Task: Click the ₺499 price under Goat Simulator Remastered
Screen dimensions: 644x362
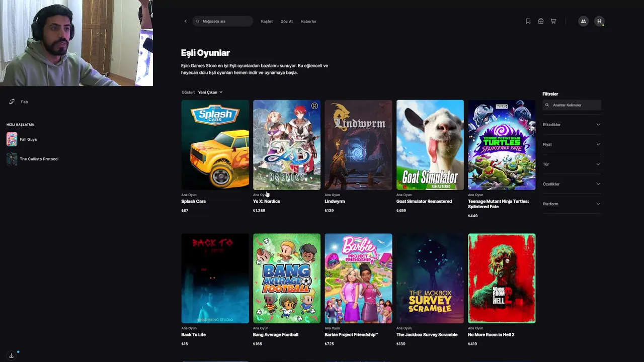Action: pos(401,211)
